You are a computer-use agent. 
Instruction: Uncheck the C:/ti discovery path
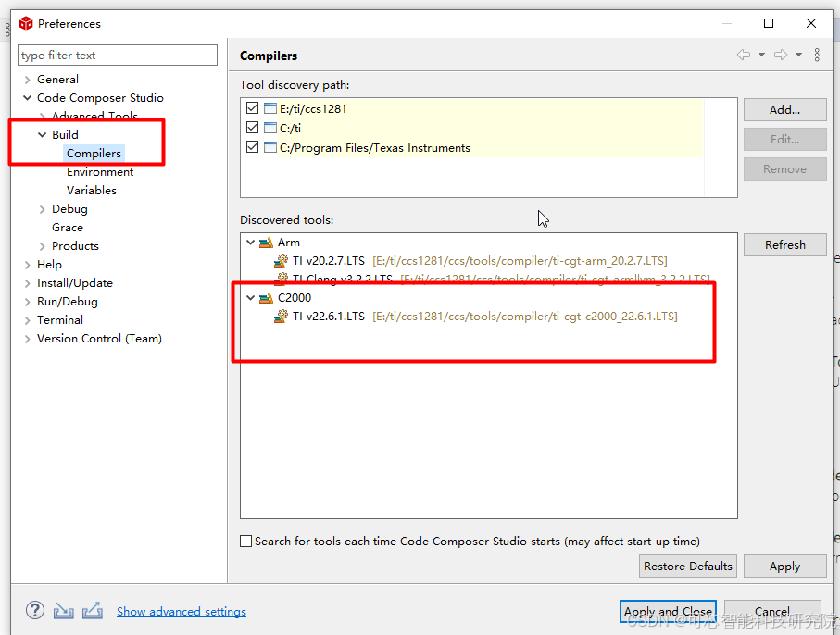pos(252,128)
